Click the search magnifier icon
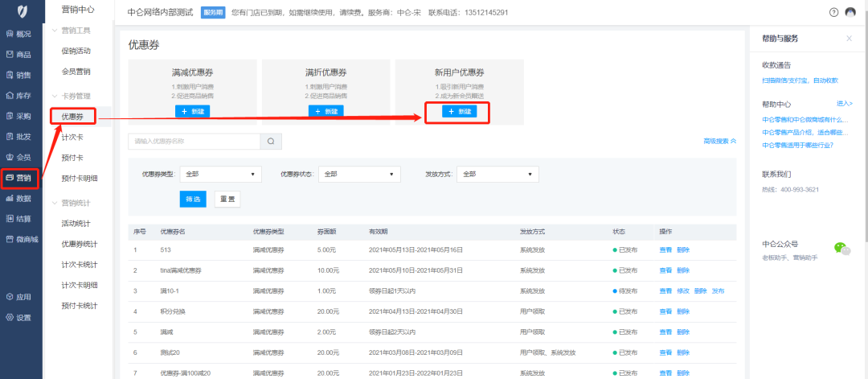 click(271, 142)
